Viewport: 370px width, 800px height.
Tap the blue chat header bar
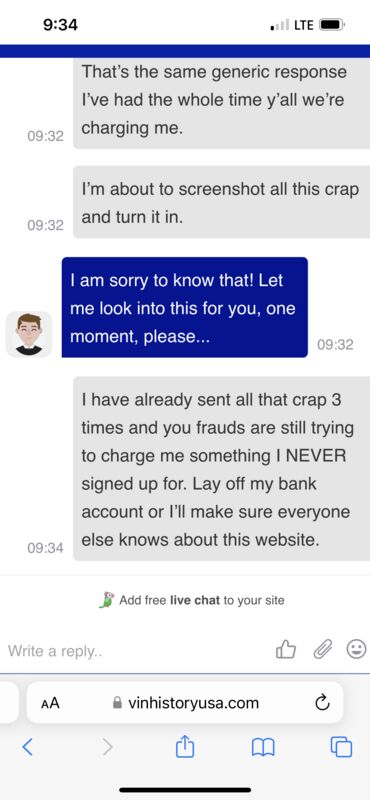(185, 51)
